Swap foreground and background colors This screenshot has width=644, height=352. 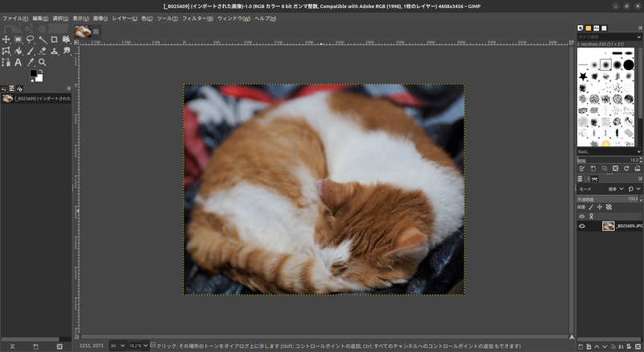click(41, 72)
